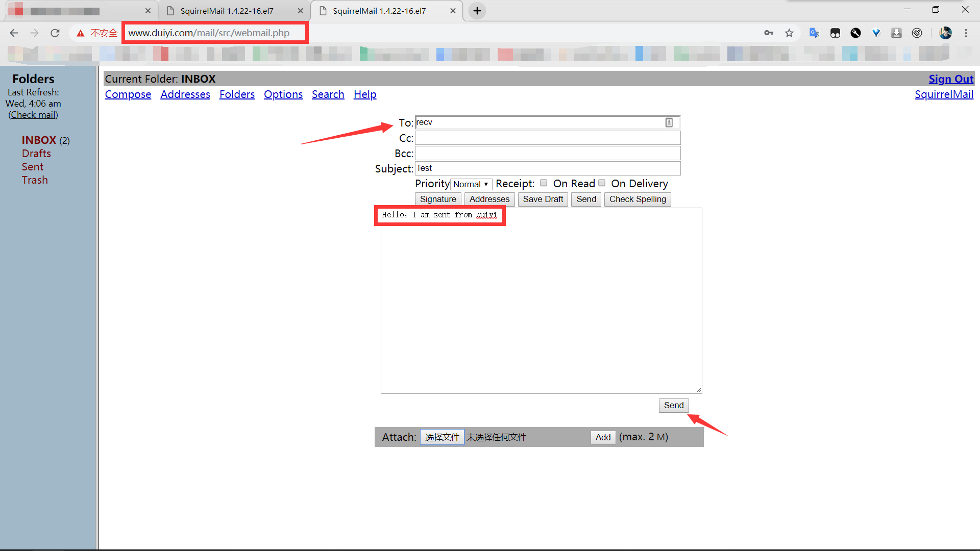980x551 pixels.
Task: Reload the page with the refresh icon
Action: 55,33
